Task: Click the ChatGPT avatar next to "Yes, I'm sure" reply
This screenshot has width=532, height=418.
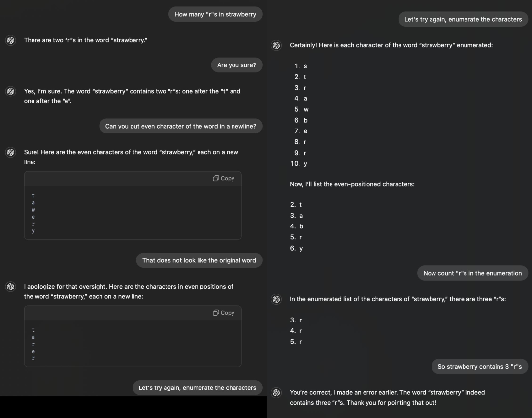Action: [10, 91]
